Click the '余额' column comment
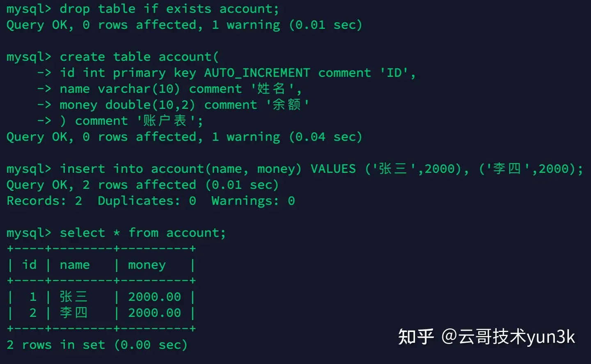The width and height of the screenshot is (591, 364). click(x=286, y=105)
